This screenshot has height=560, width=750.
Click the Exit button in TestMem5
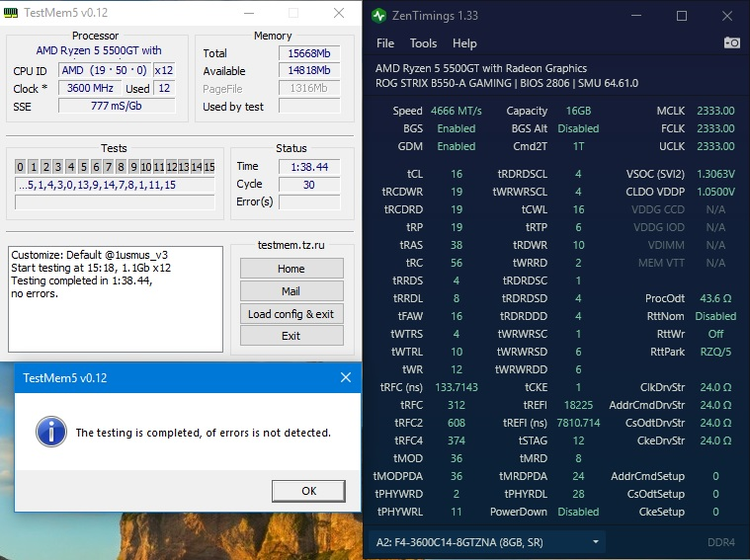pyautogui.click(x=292, y=336)
